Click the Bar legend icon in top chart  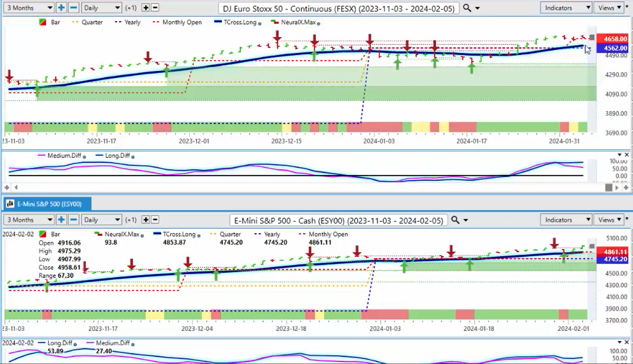(x=42, y=22)
